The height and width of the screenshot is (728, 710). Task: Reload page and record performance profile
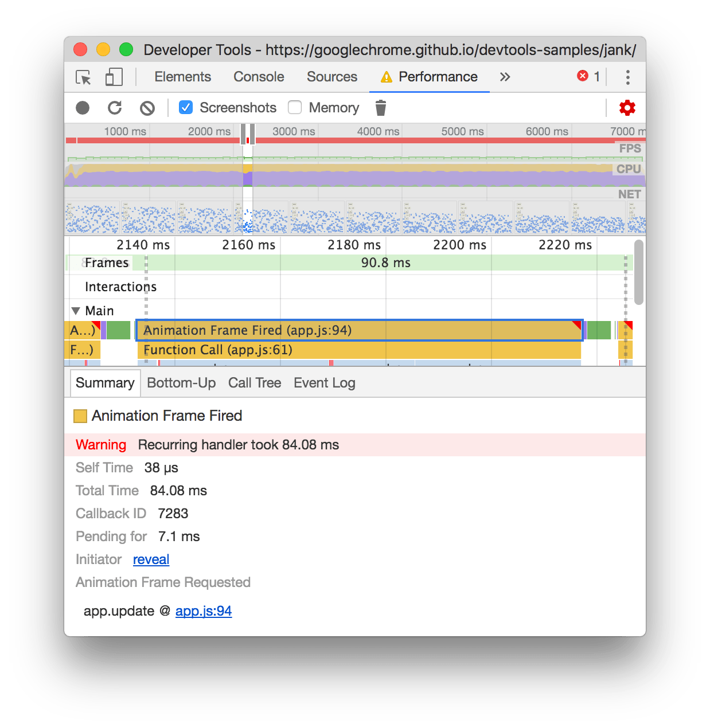click(115, 108)
